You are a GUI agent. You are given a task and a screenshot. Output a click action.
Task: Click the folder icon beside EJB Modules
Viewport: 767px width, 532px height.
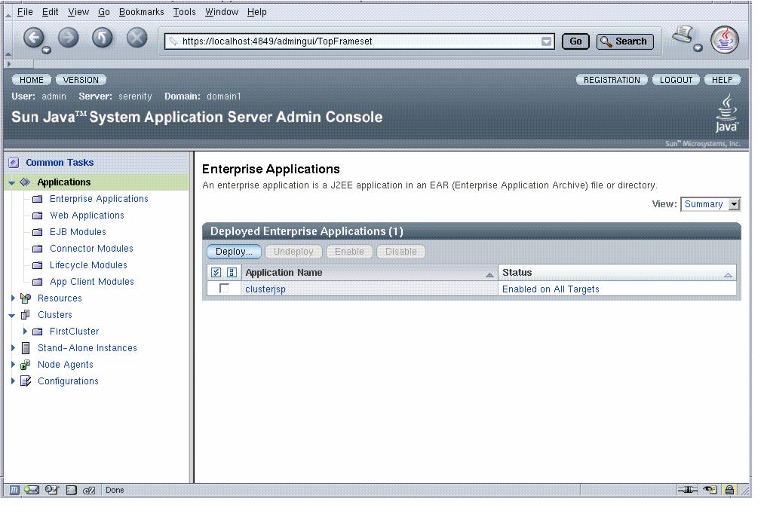(37, 233)
